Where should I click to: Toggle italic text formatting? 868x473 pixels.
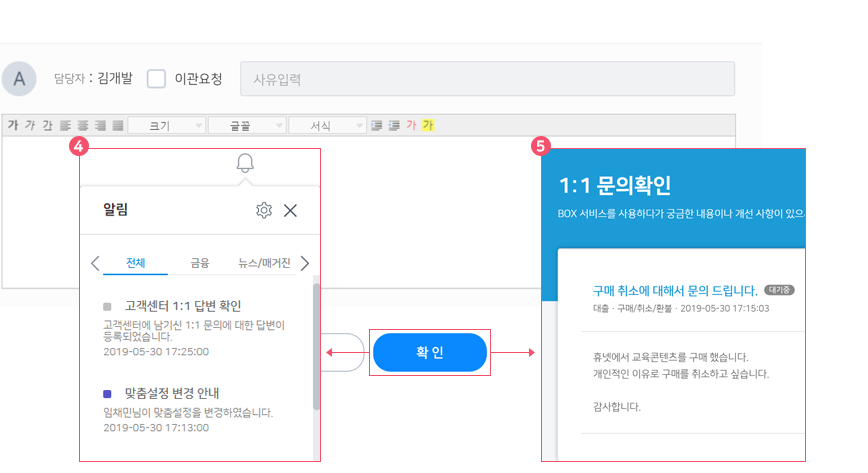click(x=30, y=125)
